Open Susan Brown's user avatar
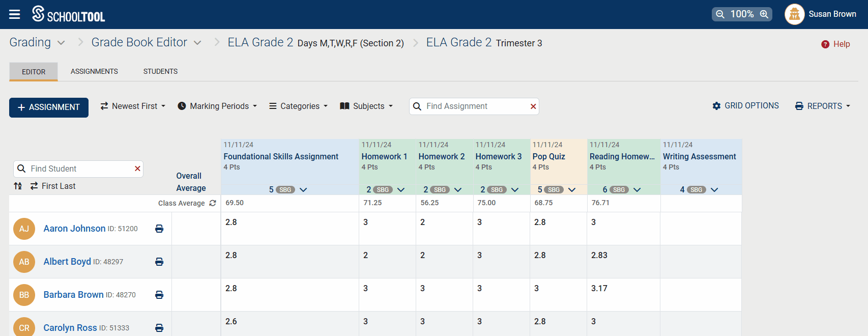 coord(794,14)
